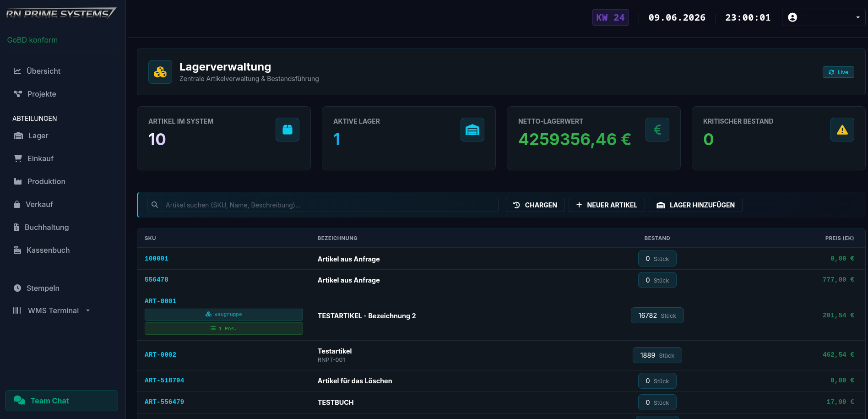868x419 pixels.
Task: Expand the 1 Pos. list under ART-0001
Action: pos(224,328)
